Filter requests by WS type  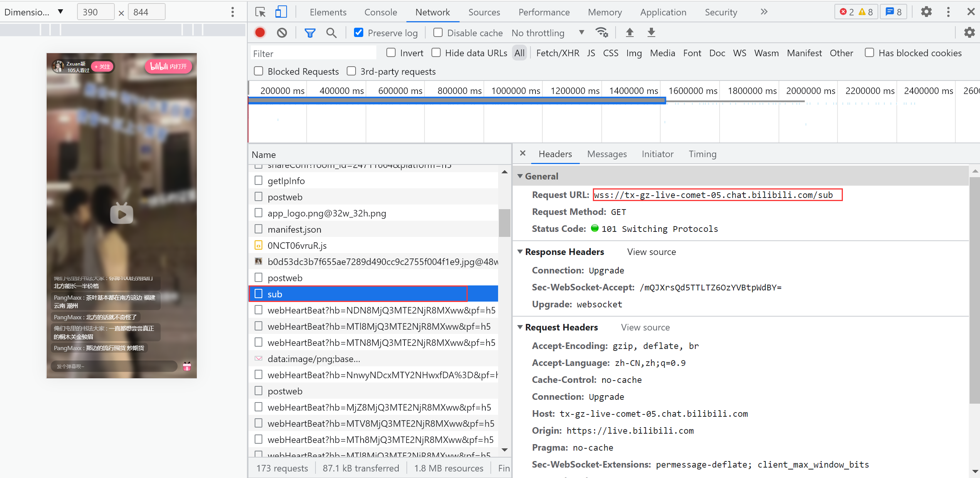[x=739, y=53]
